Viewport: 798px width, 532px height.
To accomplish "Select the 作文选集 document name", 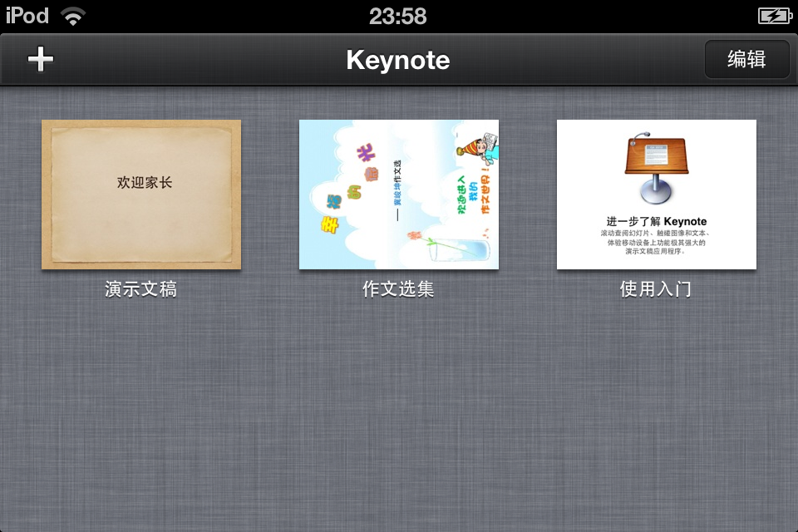I will click(398, 289).
